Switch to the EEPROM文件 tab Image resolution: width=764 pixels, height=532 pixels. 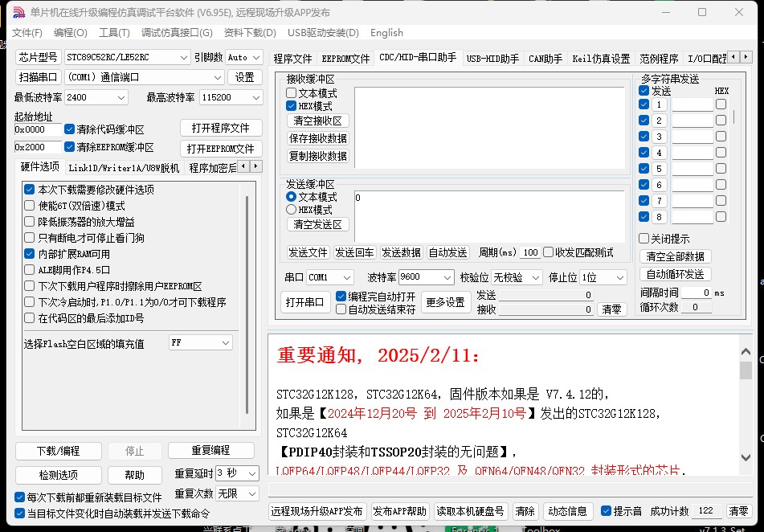[x=345, y=59]
